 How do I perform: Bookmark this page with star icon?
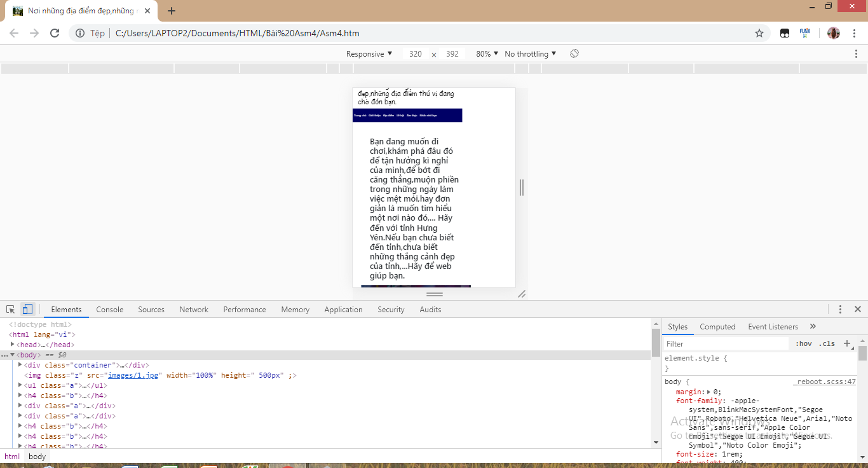(x=759, y=33)
